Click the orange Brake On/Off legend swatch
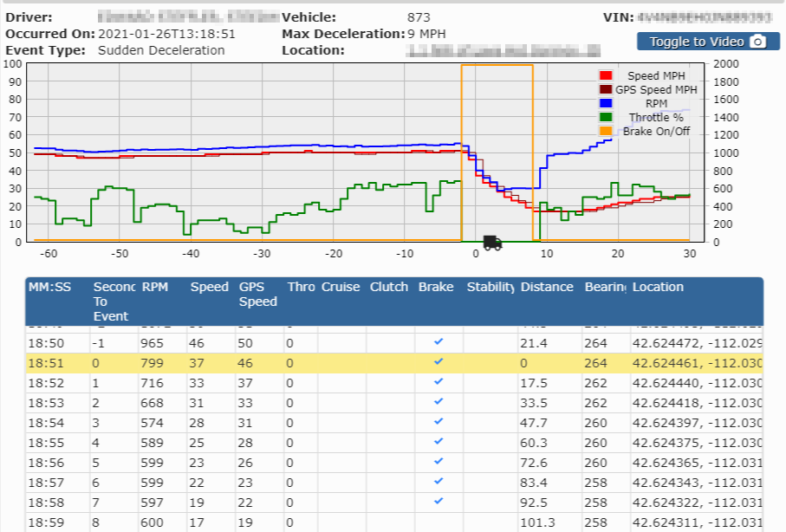The image size is (786, 532). pyautogui.click(x=607, y=131)
